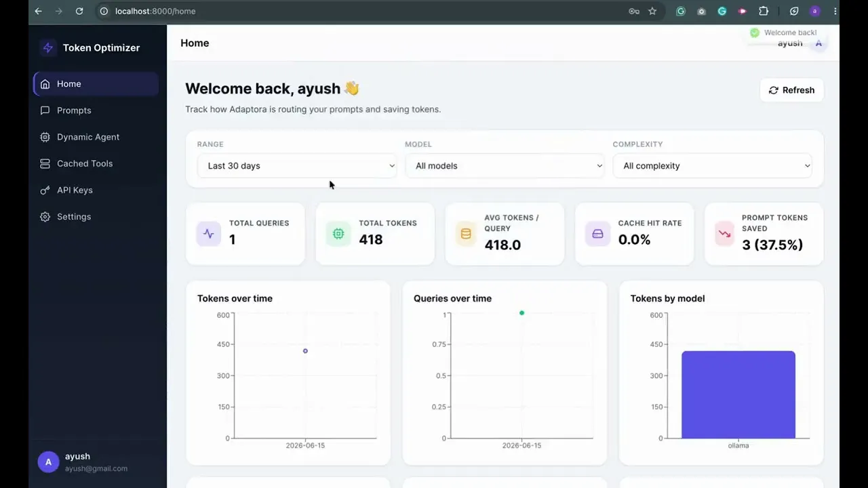Click the sidebar user avatar circle
This screenshot has width=868, height=488.
pos(48,462)
